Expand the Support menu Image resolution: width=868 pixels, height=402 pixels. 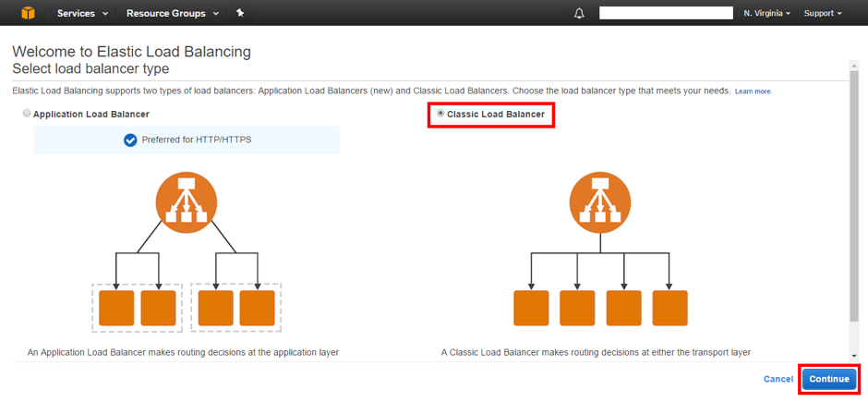click(x=823, y=13)
